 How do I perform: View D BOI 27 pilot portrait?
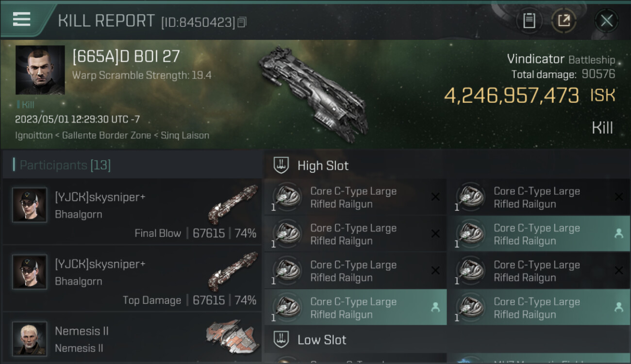(40, 70)
